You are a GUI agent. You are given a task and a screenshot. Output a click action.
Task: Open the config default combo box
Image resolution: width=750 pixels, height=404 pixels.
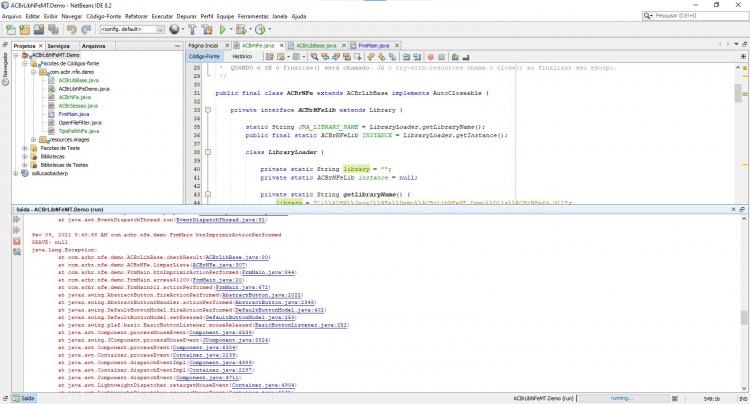(x=132, y=29)
